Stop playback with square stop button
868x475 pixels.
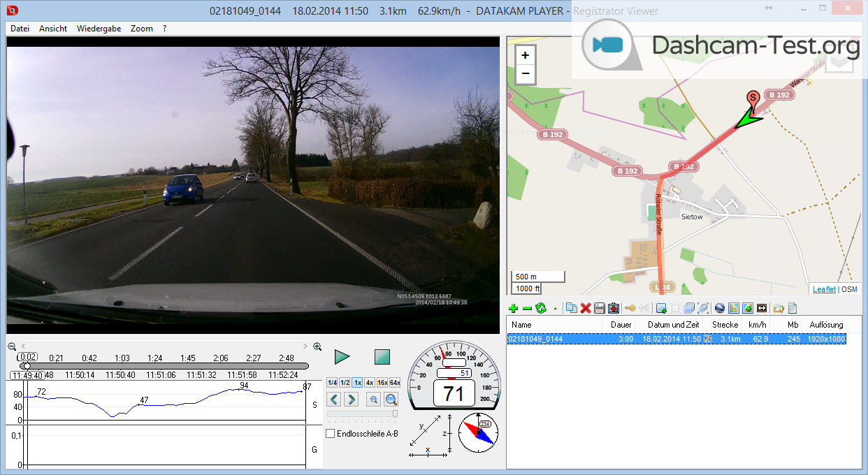click(x=382, y=357)
